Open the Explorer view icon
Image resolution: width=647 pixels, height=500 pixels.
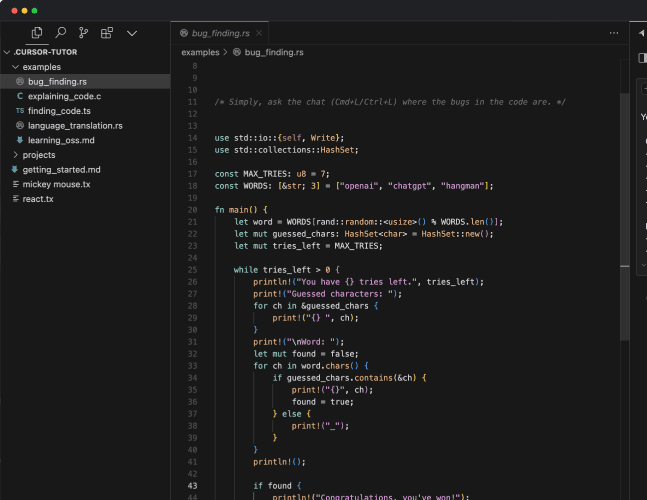point(37,33)
